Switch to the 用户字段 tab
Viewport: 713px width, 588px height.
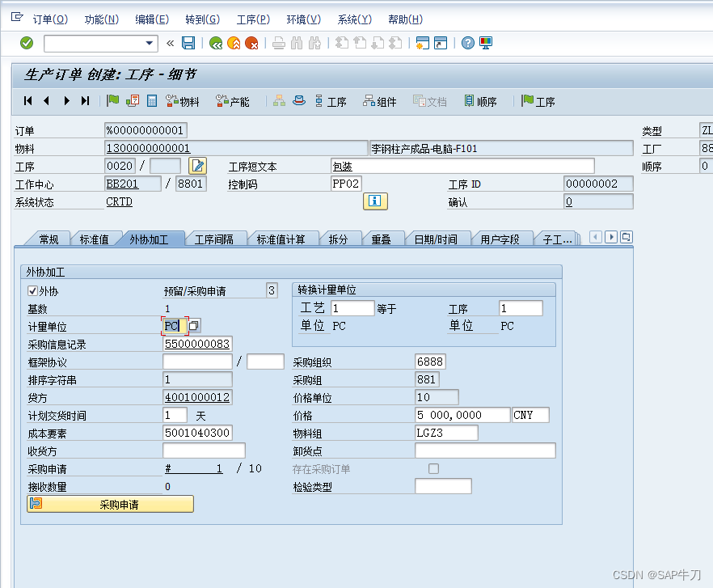pyautogui.click(x=500, y=239)
